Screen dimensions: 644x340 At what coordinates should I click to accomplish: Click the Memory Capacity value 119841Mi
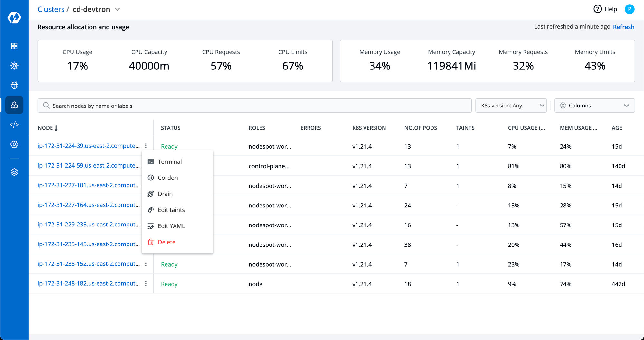pos(451,66)
